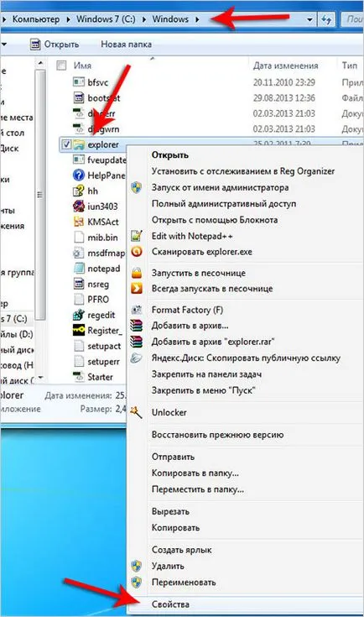Tick the select-all checkbox beside Имя

coord(61,65)
